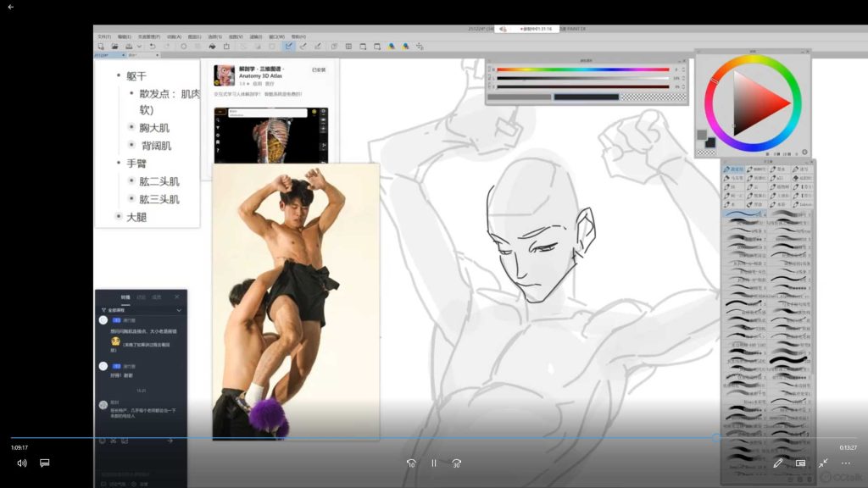Click the pencil edit icon in player
The height and width of the screenshot is (488, 868).
pos(778,463)
